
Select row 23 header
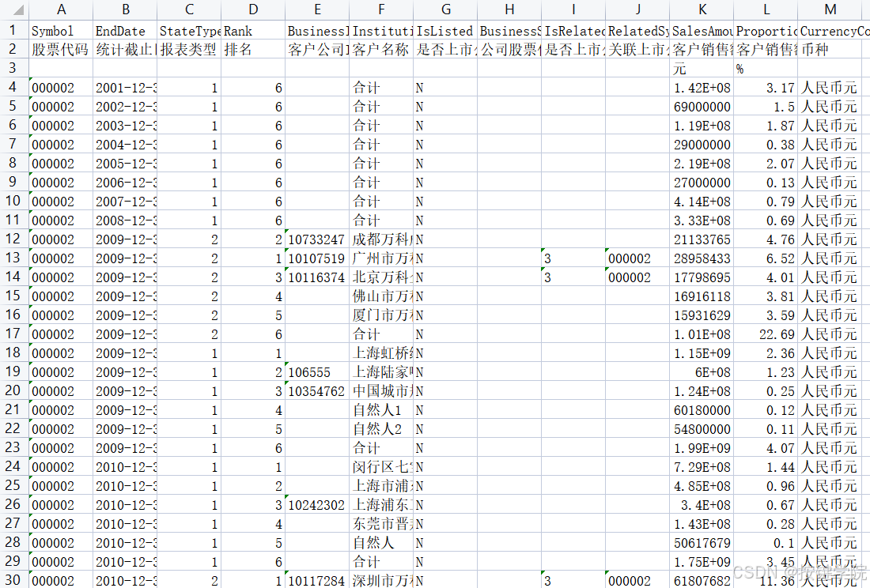[14, 447]
